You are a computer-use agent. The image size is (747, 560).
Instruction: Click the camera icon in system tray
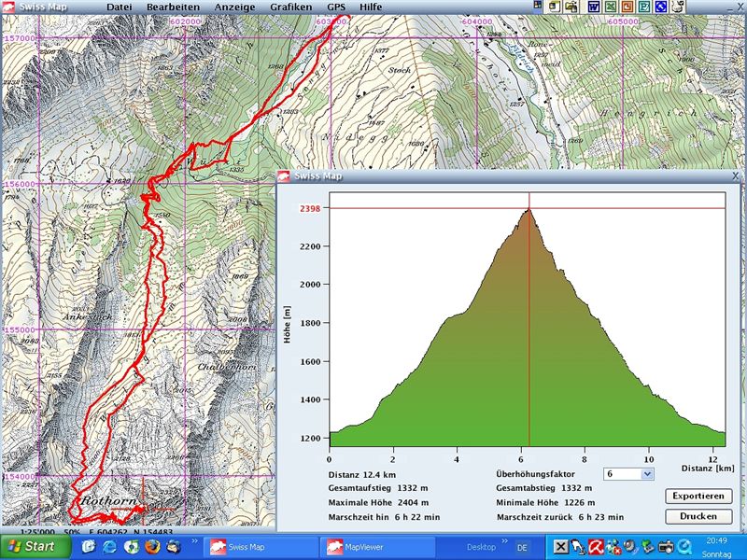click(665, 547)
